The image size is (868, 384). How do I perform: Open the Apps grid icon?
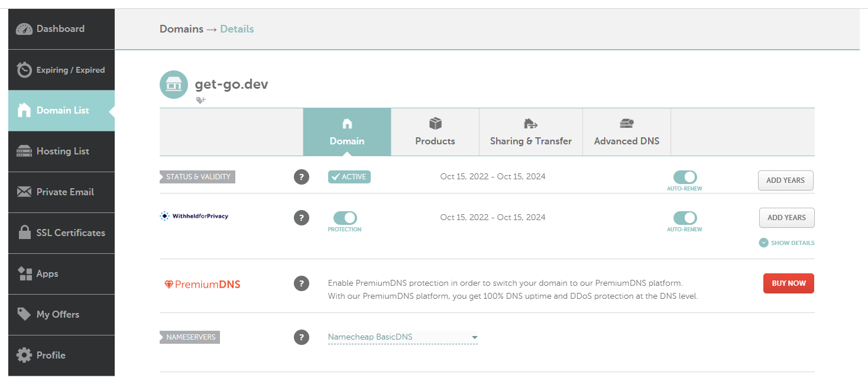pyautogui.click(x=24, y=274)
